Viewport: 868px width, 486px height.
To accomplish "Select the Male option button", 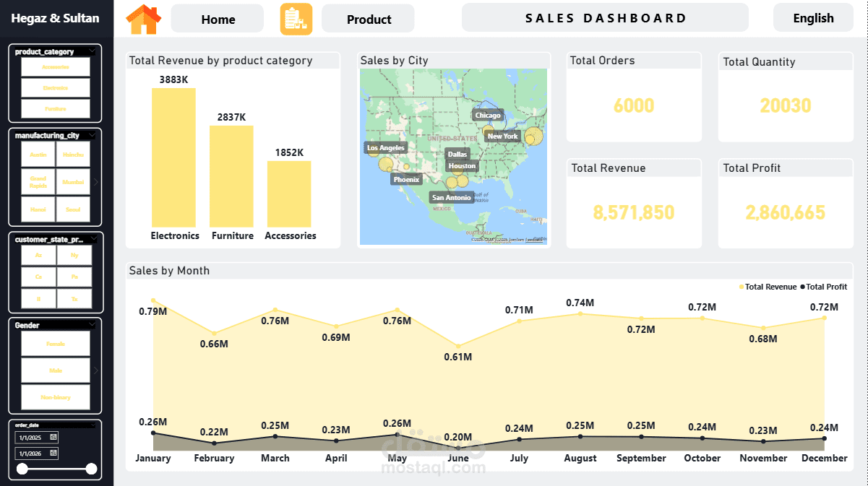I will [x=56, y=370].
